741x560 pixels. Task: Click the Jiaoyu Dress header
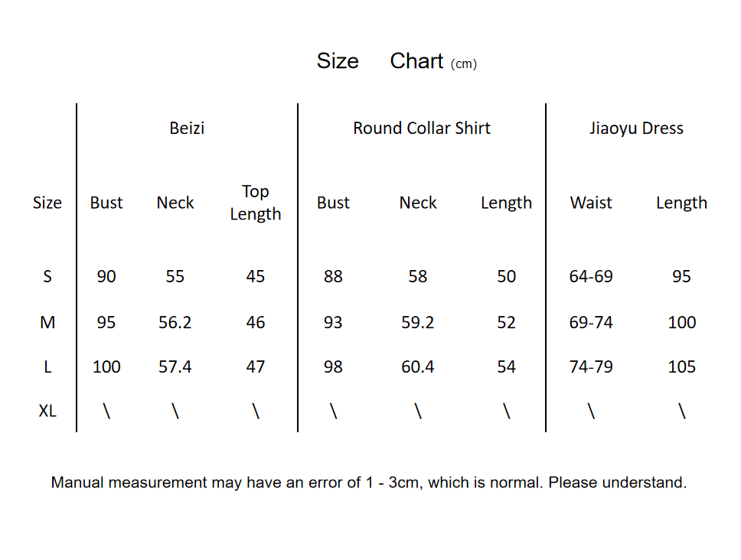(636, 129)
